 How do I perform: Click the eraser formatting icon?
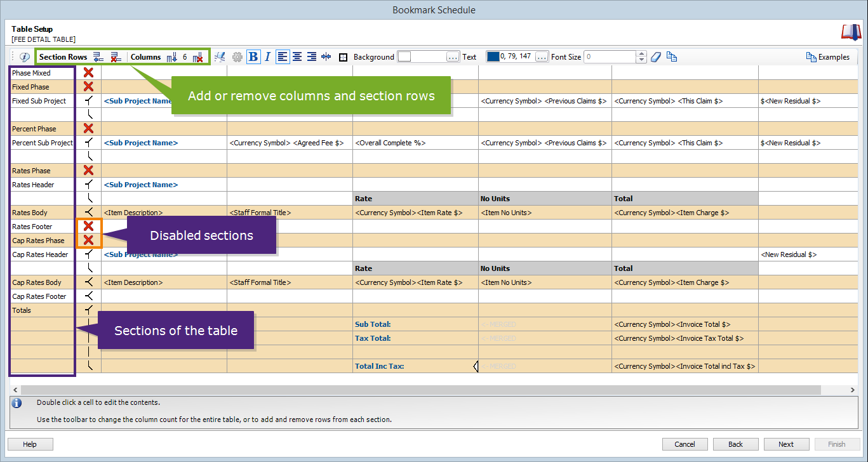tap(655, 56)
